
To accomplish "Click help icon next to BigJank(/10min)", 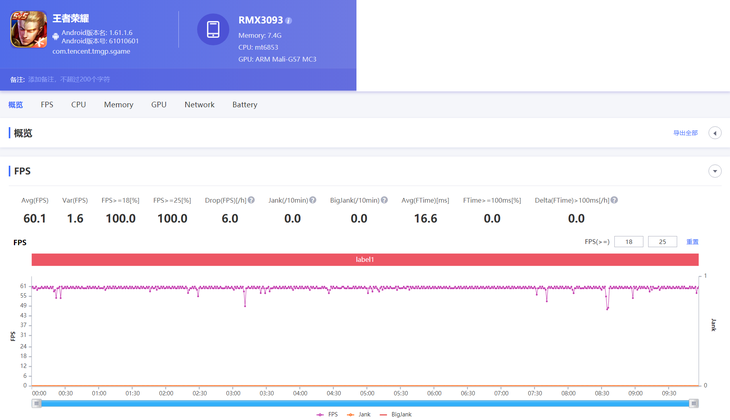I will [382, 200].
